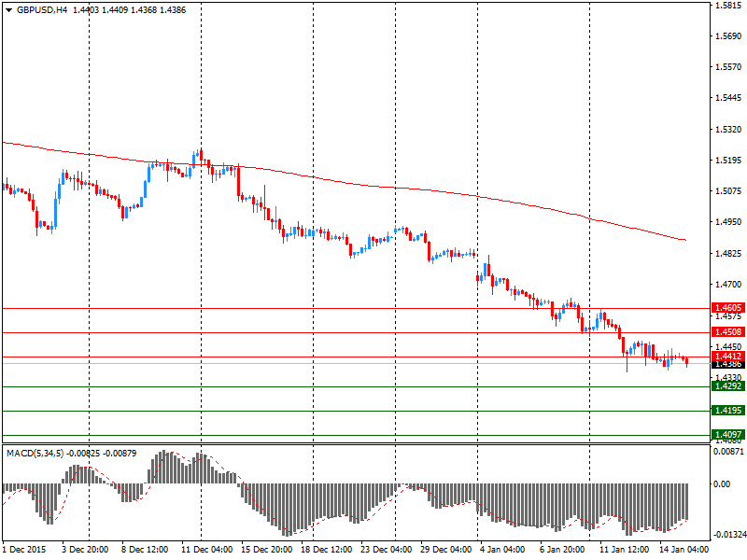Click the 15 Dec 20:00 time label
Viewport: 747px width, 560px height.
(x=267, y=550)
